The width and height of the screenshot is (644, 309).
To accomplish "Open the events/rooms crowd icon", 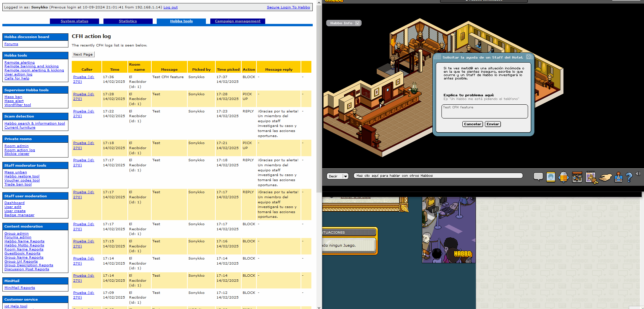I will point(577,177).
